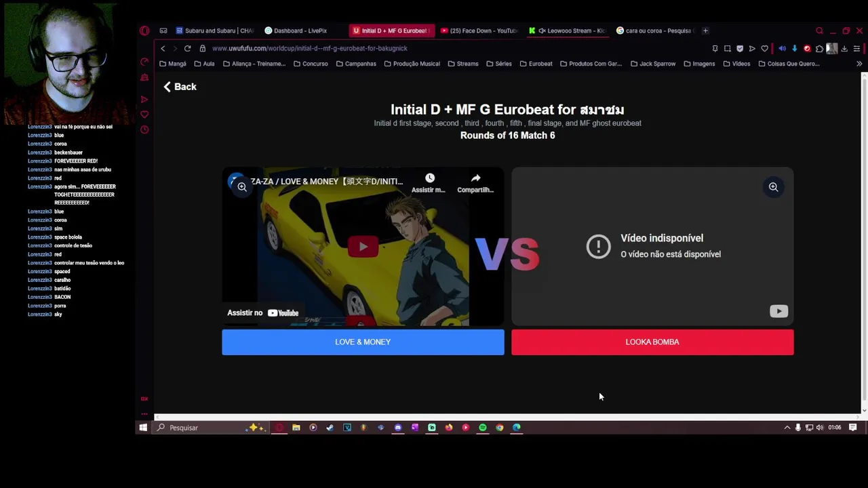Reload the current page

pyautogui.click(x=187, y=48)
